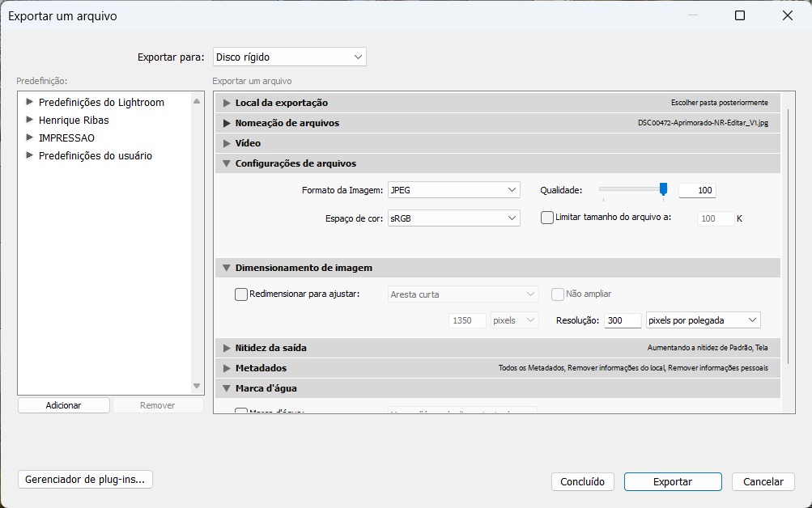The height and width of the screenshot is (508, 812).
Task: Expand the Vídeo section triangle
Action: click(227, 143)
